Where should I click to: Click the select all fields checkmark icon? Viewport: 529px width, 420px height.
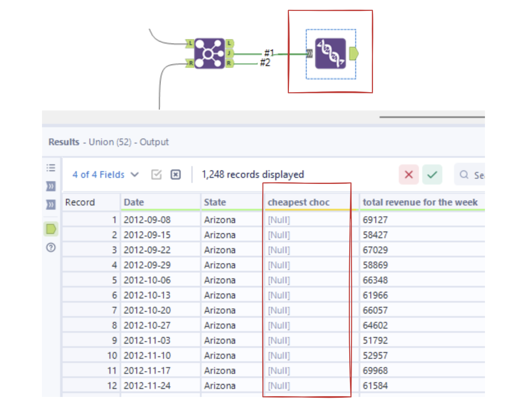(156, 175)
